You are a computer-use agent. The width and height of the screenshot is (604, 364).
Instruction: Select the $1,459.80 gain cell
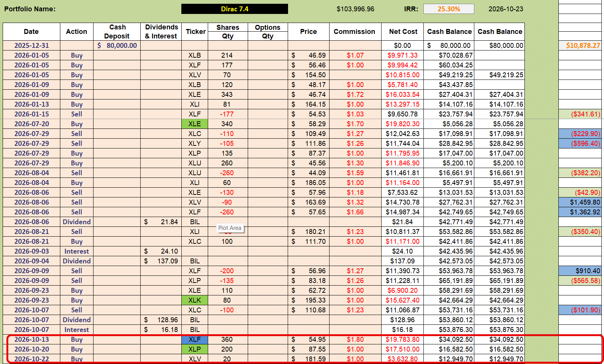(x=580, y=202)
